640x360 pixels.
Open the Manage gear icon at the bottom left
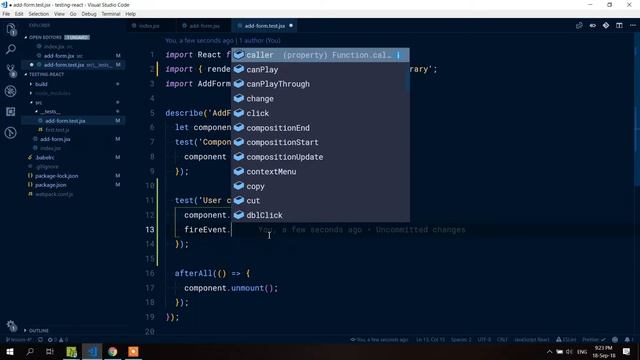click(x=11, y=326)
